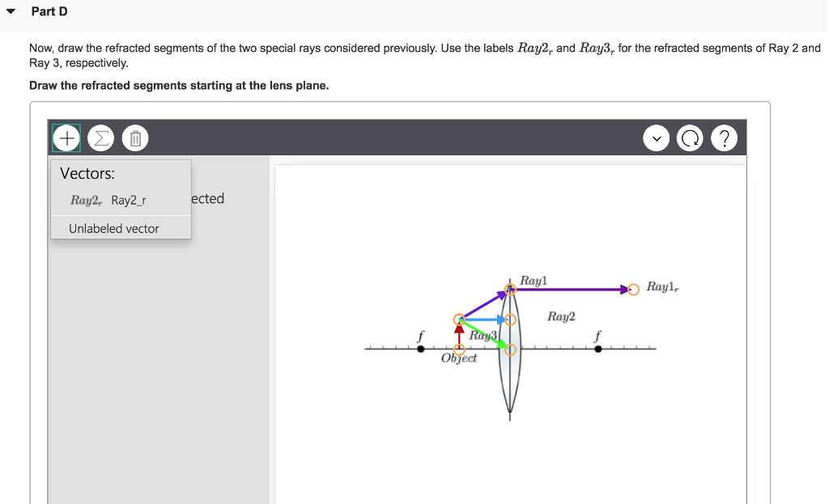This screenshot has width=829, height=504.
Task: Click the undo/redo circular arrow icon
Action: 689,138
